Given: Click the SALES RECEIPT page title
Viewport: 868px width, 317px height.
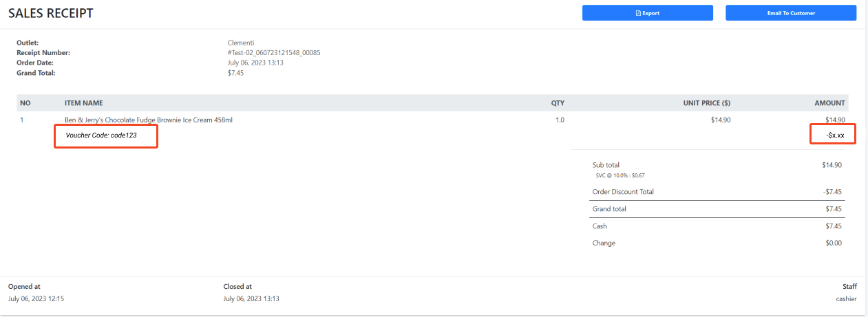Looking at the screenshot, I should [51, 13].
